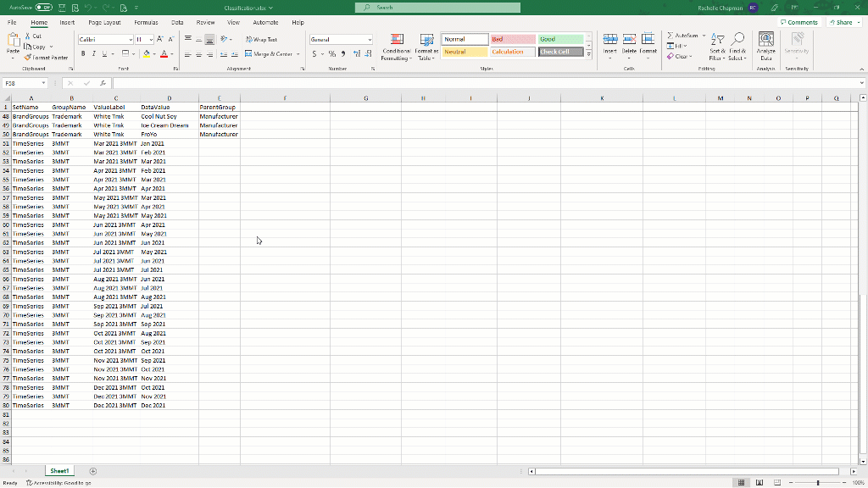Select the Sheet1 tab
The width and height of the screenshot is (868, 488).
pyautogui.click(x=60, y=471)
